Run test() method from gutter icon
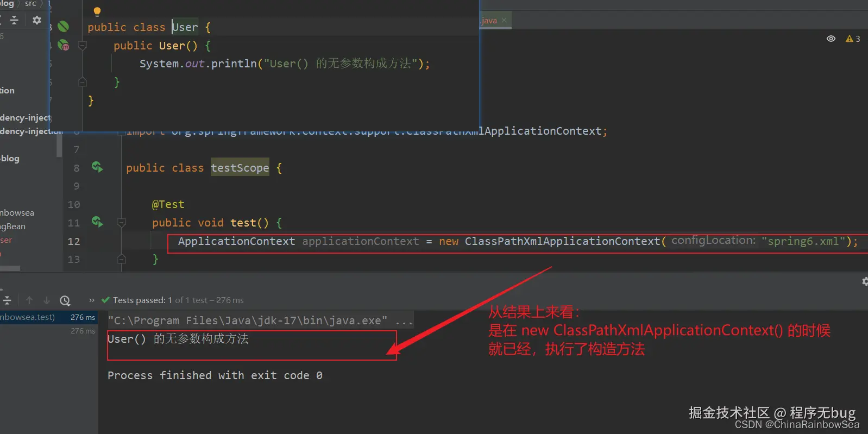 pyautogui.click(x=97, y=222)
